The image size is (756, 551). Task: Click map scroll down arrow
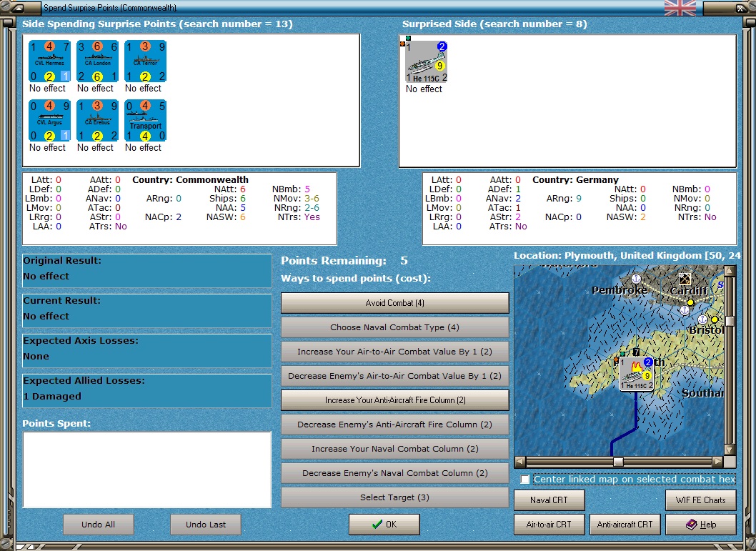pyautogui.click(x=730, y=450)
